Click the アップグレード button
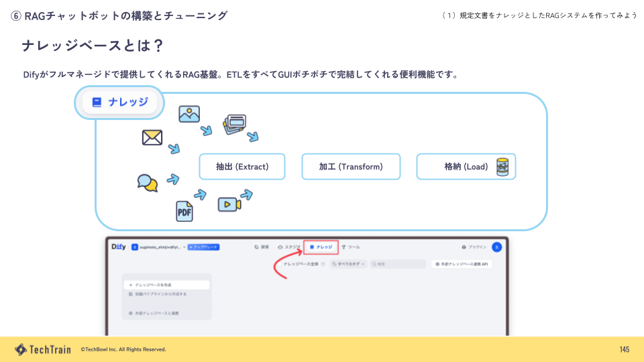This screenshot has height=362, width=644. tap(203, 247)
